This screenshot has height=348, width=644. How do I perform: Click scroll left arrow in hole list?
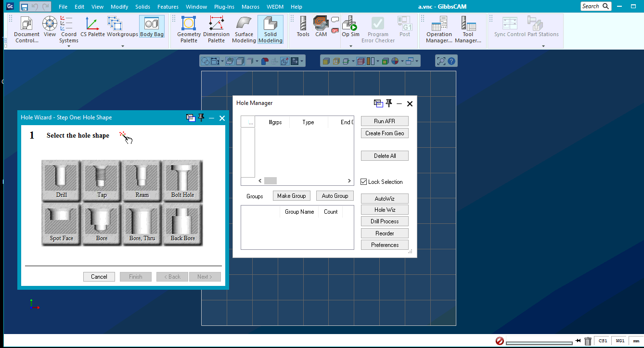click(260, 181)
